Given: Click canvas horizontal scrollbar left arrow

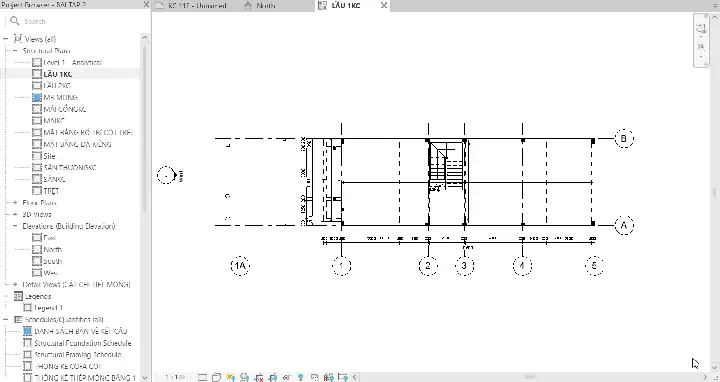Looking at the screenshot, I should click(x=354, y=377).
